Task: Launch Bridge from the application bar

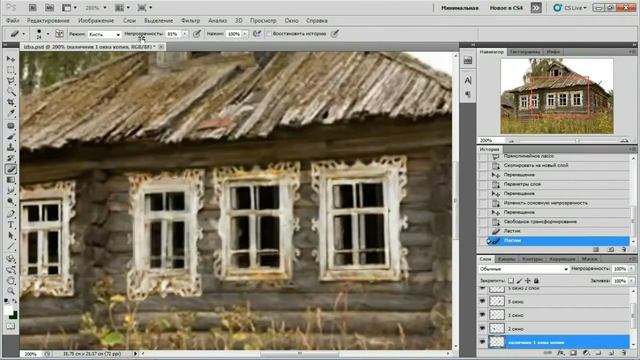Action: [33, 8]
